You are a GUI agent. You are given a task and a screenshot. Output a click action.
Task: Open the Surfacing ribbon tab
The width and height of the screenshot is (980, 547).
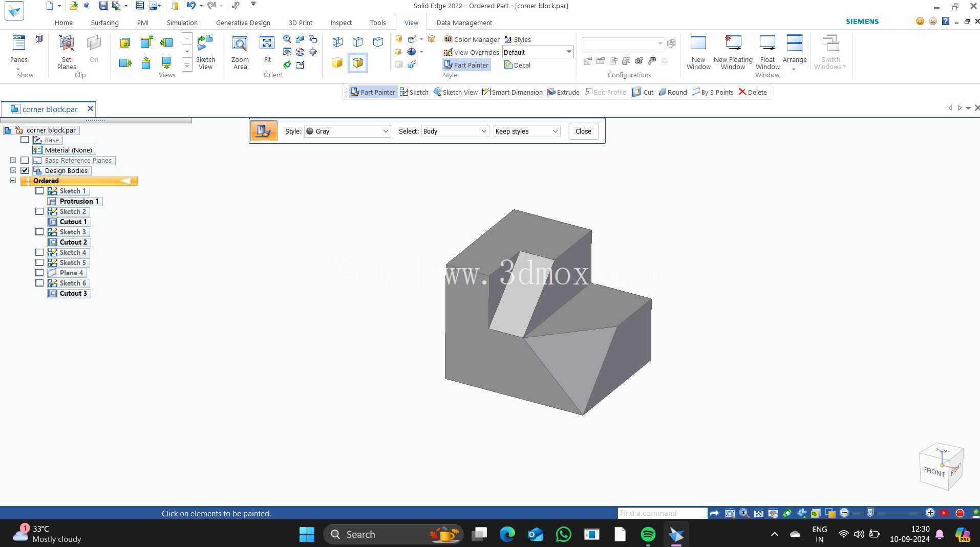click(104, 23)
